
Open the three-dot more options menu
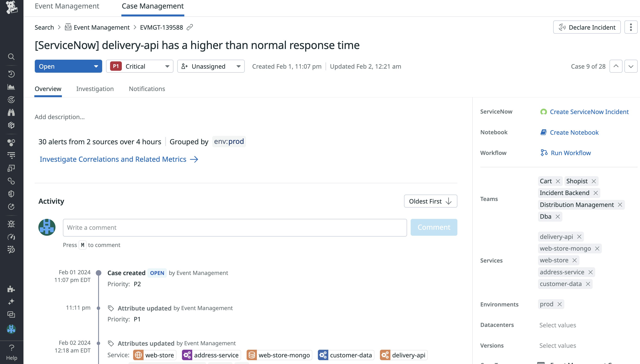(x=631, y=27)
